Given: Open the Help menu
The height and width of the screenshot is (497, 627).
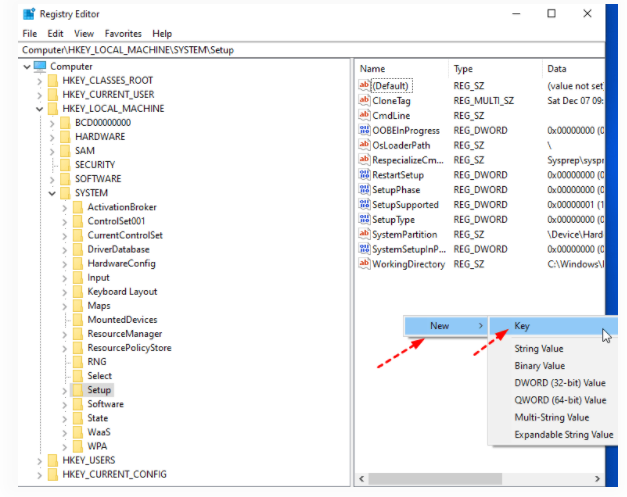Looking at the screenshot, I should click(x=162, y=34).
